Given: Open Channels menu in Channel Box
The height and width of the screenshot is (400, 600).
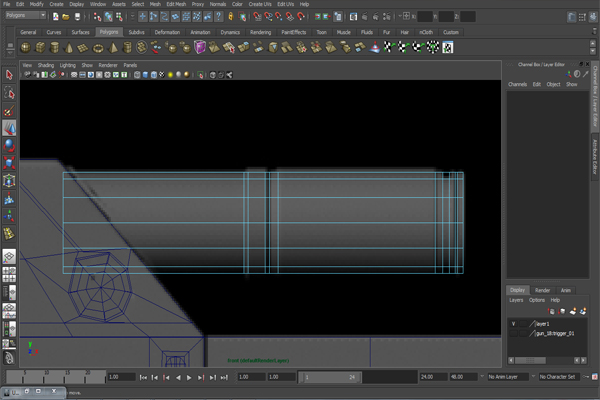Looking at the screenshot, I should point(517,84).
